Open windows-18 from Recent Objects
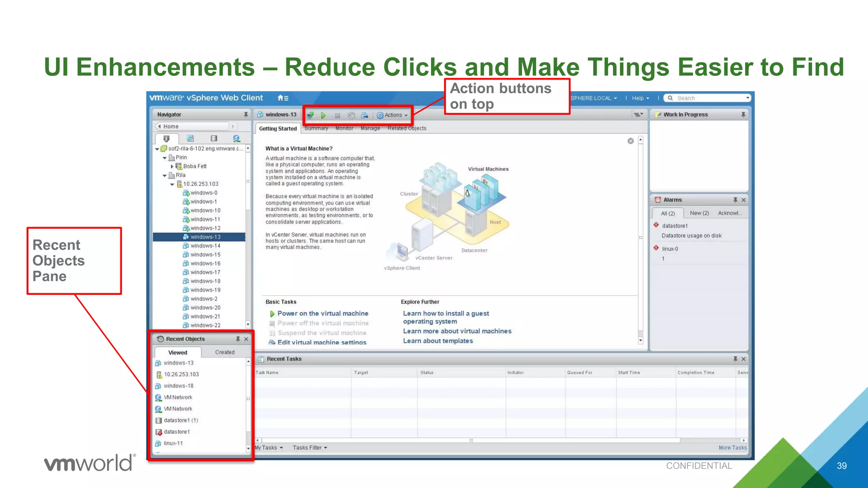The height and width of the screenshot is (488, 868). [178, 386]
